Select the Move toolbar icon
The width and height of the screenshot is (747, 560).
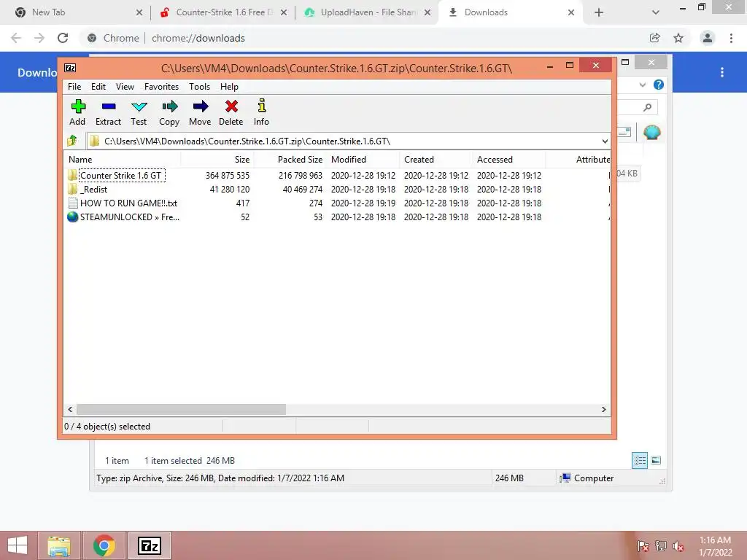[200, 112]
